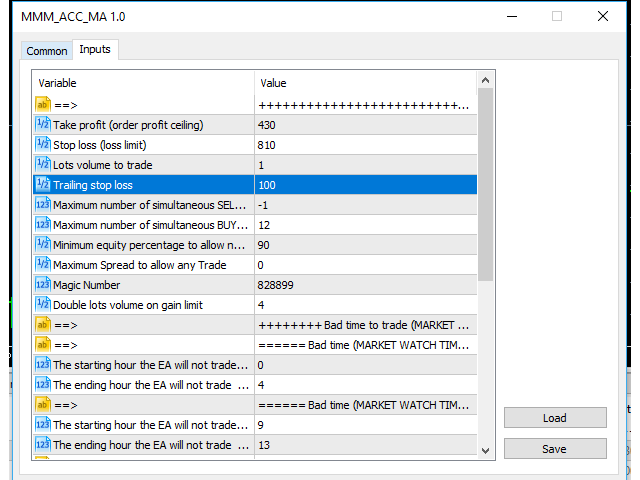Click the icon of starting hour row valued 9
Screen dimensions: 640x480
pos(43,425)
